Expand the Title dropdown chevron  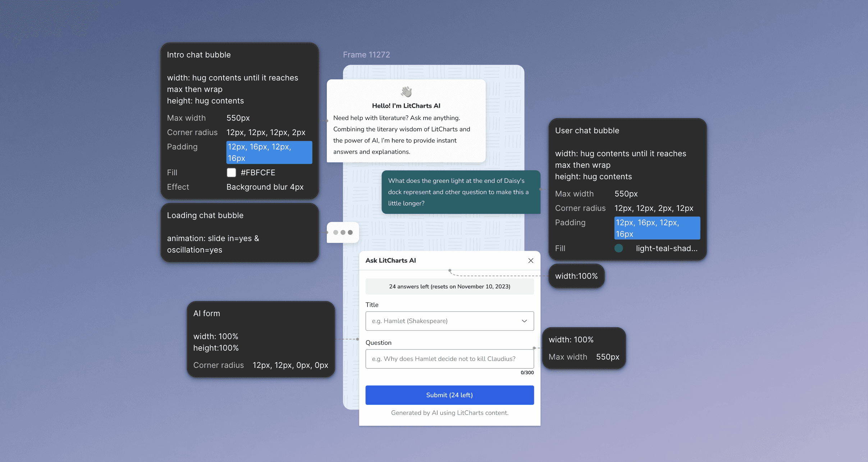click(x=524, y=321)
